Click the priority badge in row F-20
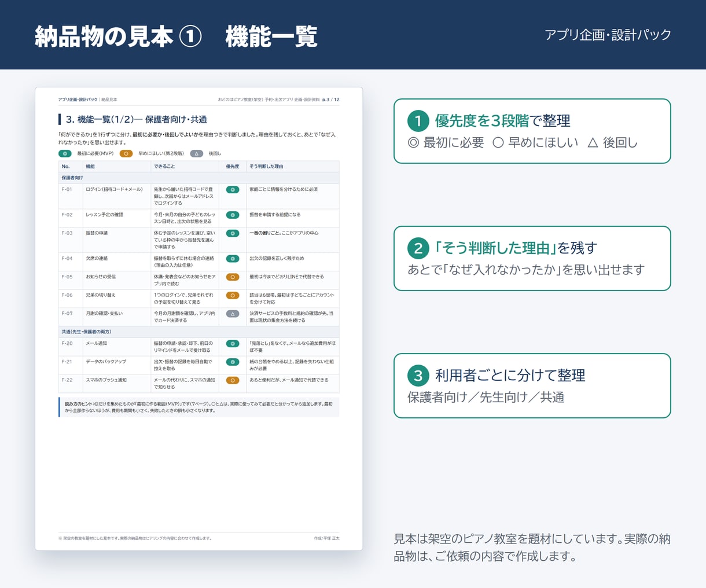Viewport: 706px width, 588px height. [233, 343]
